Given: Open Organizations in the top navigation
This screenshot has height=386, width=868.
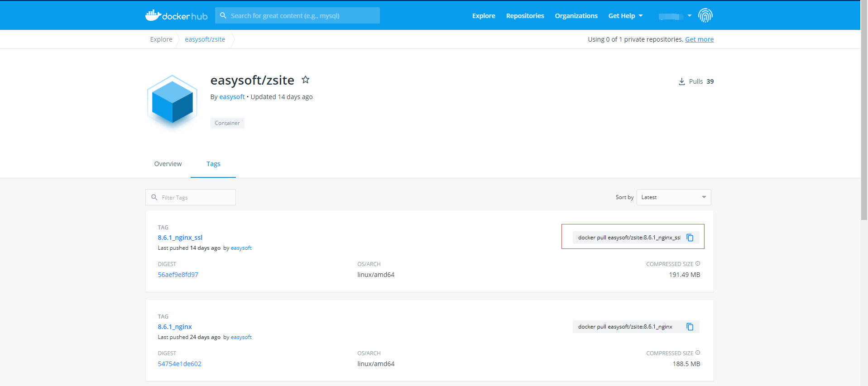Looking at the screenshot, I should pyautogui.click(x=576, y=16).
